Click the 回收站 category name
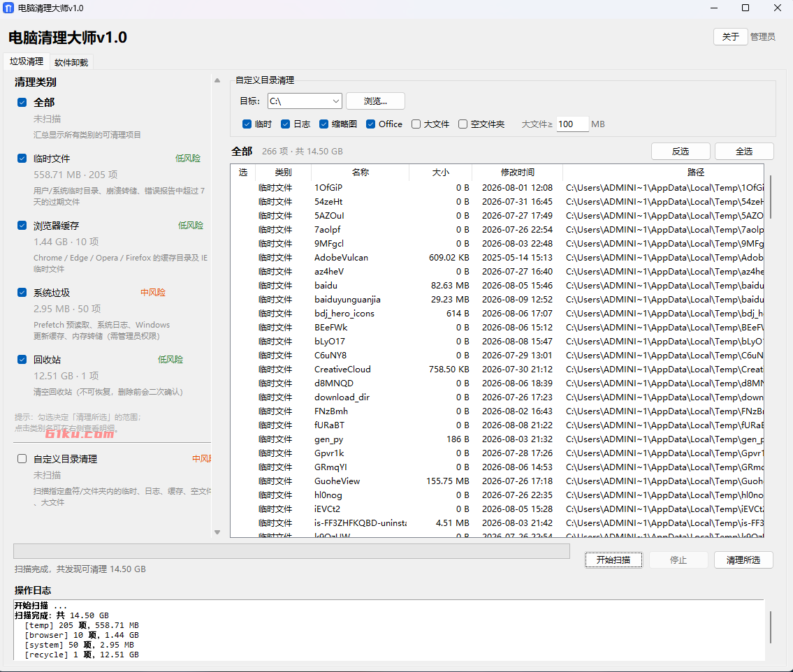The height and width of the screenshot is (672, 793). coord(47,360)
